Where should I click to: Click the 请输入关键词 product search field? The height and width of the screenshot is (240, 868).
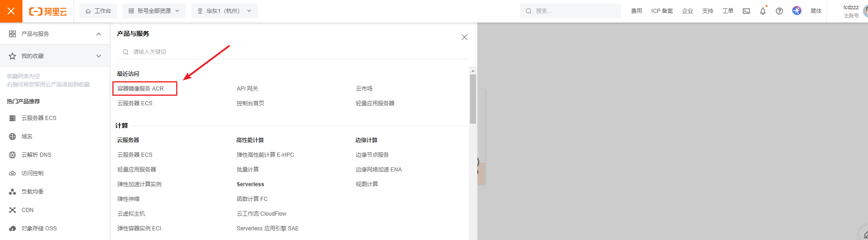click(293, 52)
